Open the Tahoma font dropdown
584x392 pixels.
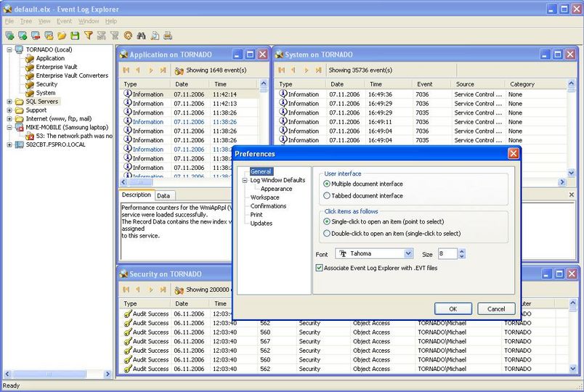(x=408, y=254)
